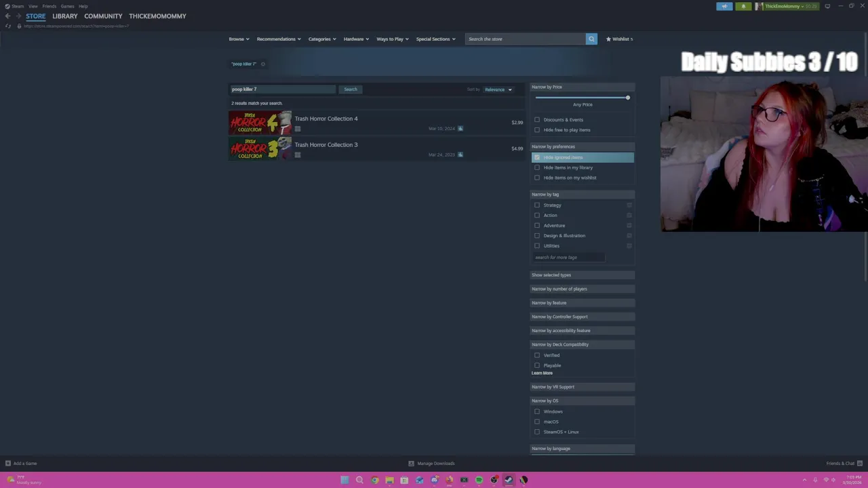
Task: Open the Special Sections dropdown
Action: pyautogui.click(x=435, y=39)
